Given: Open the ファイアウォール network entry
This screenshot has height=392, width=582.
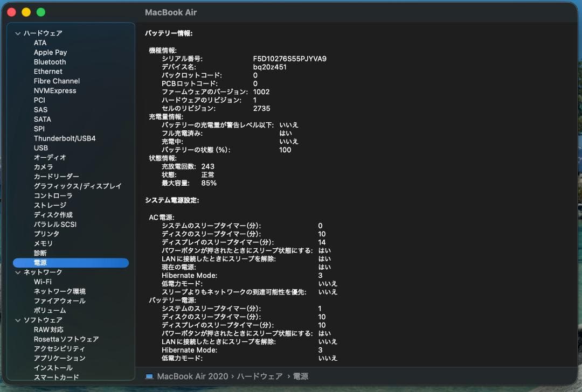Looking at the screenshot, I should pos(59,301).
